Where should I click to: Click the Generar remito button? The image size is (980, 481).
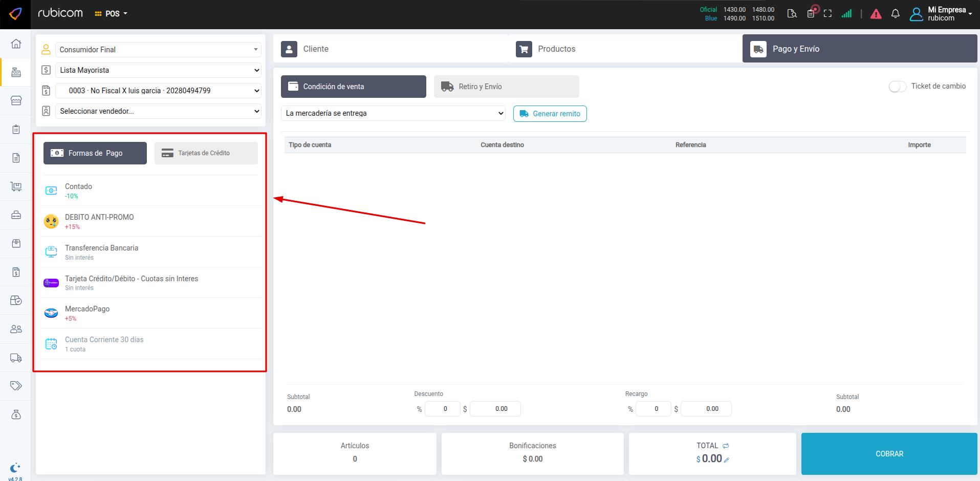coord(550,114)
